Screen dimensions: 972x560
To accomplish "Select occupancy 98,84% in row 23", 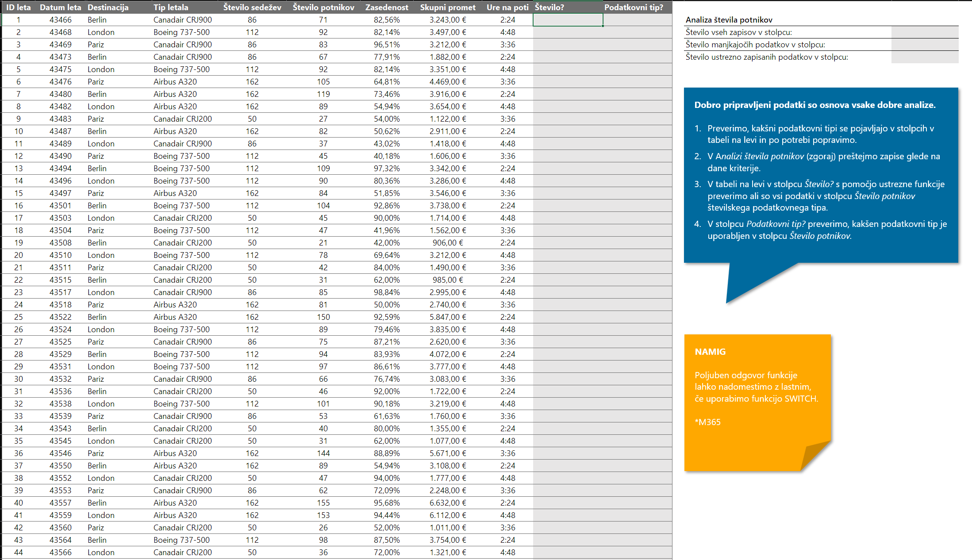I will click(x=387, y=292).
